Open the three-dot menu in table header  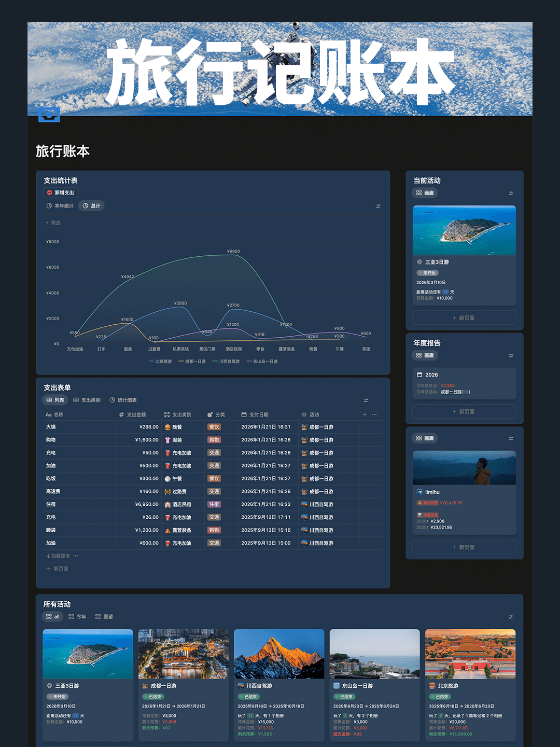coord(374,414)
